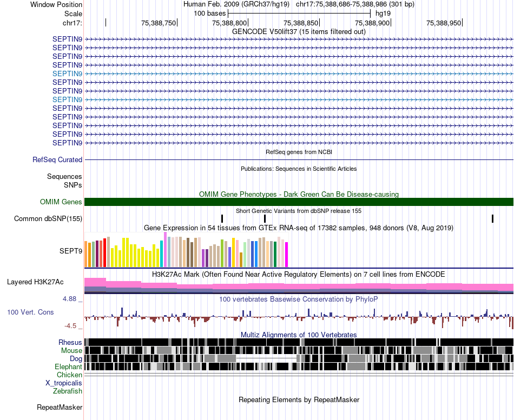Click the Human Feb. 2009 (GRCh37/hg19) text
This screenshot has width=514, height=420.
[x=236, y=4]
